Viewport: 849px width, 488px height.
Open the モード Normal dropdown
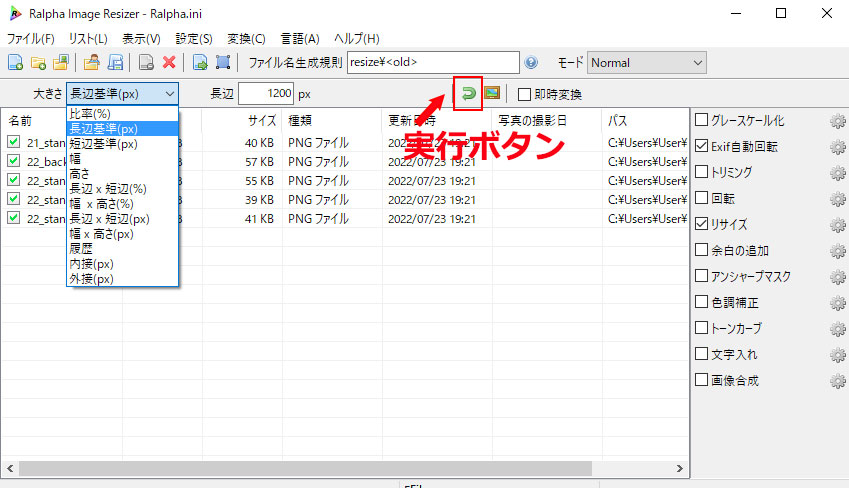[x=646, y=63]
